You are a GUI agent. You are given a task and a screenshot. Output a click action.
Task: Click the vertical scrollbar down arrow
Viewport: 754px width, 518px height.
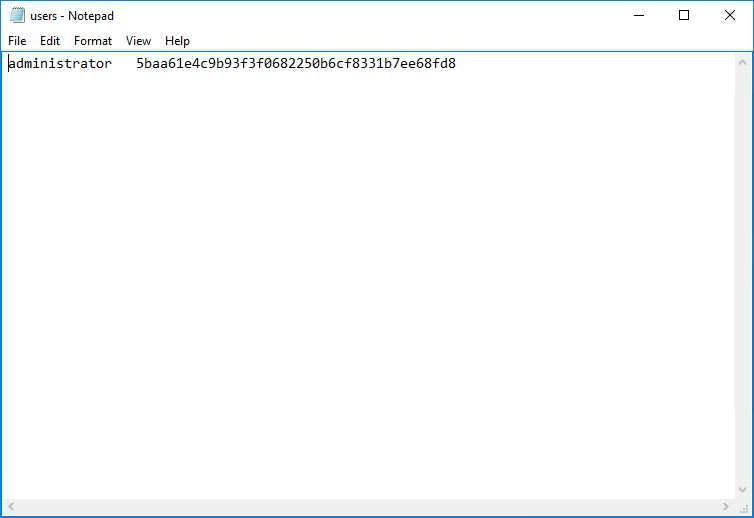[742, 490]
